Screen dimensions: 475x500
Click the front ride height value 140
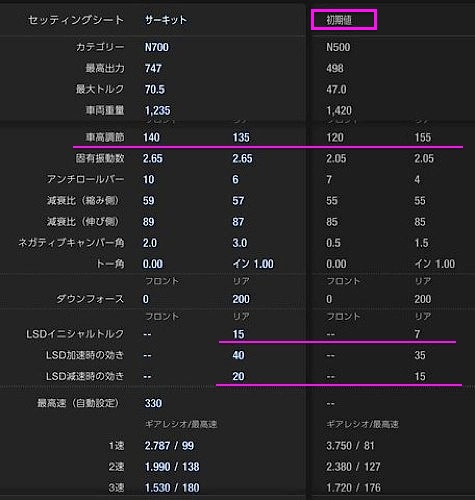pos(151,137)
